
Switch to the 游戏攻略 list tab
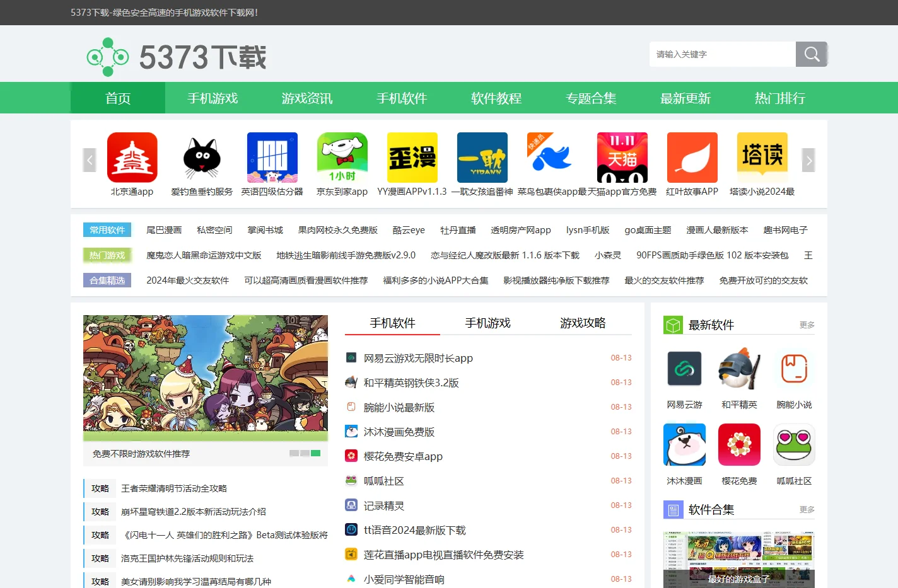click(x=583, y=323)
